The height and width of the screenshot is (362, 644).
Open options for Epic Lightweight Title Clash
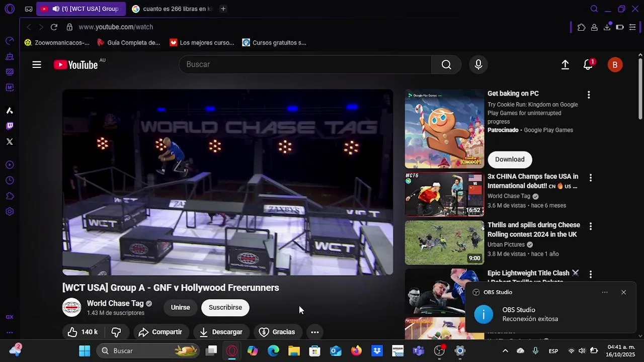pyautogui.click(x=591, y=275)
